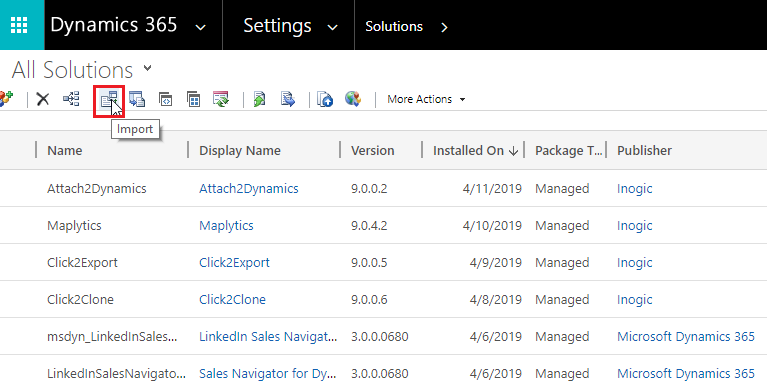Click version 9.0.0.6 cell
Viewport: 767px width, 391px height.
click(369, 299)
